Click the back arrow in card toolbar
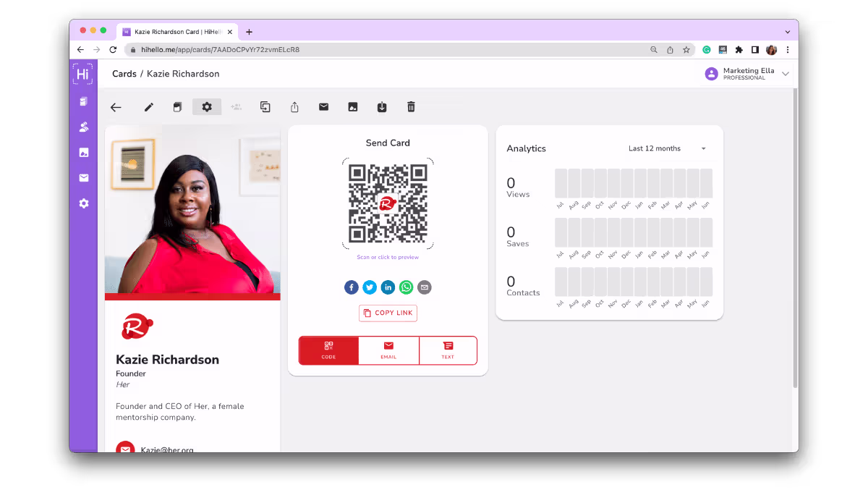The width and height of the screenshot is (868, 490). coord(116,107)
